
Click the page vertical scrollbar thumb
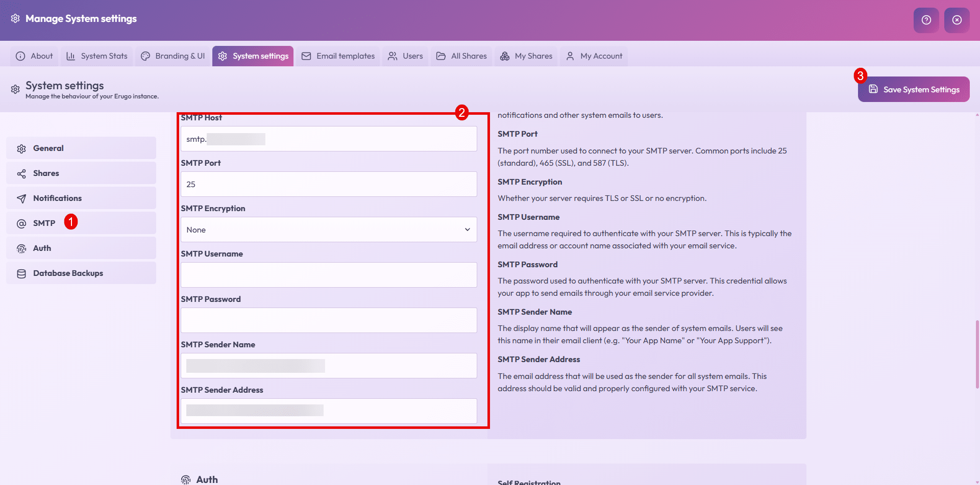pos(977,354)
